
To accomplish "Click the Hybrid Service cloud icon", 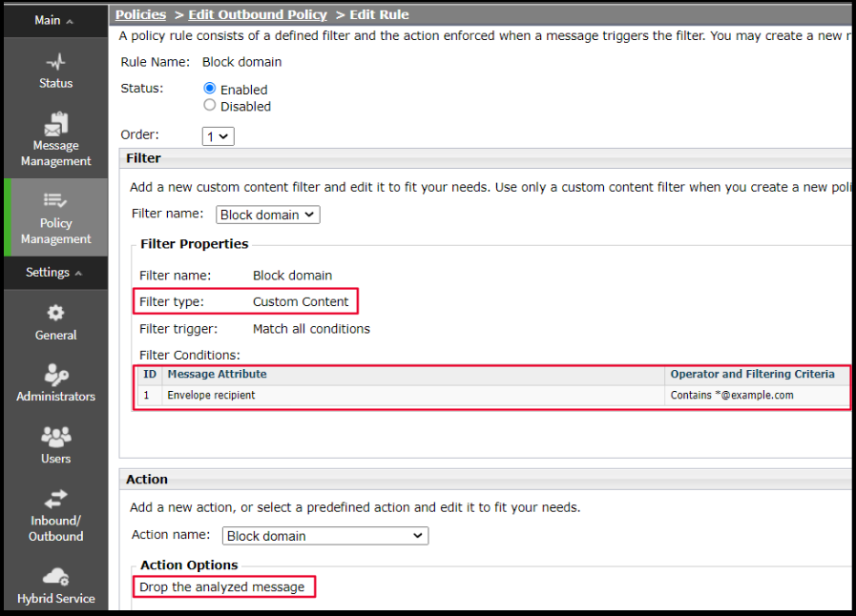I will [55, 576].
